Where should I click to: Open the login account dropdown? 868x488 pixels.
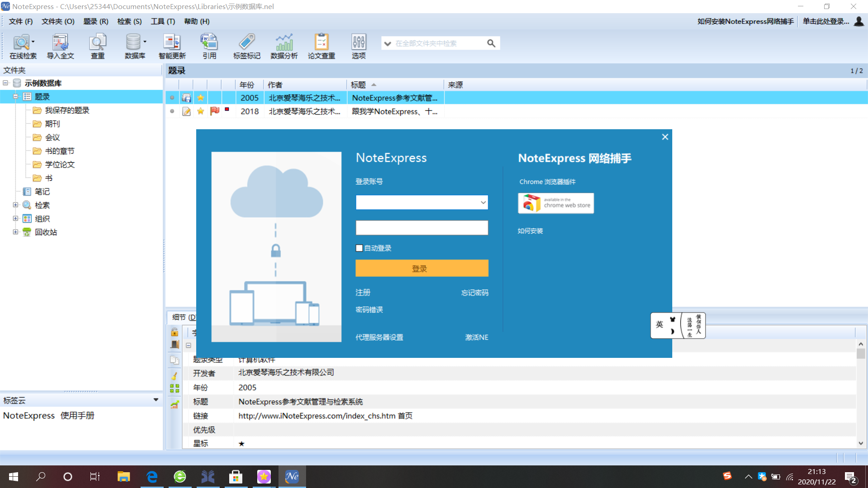pos(483,202)
